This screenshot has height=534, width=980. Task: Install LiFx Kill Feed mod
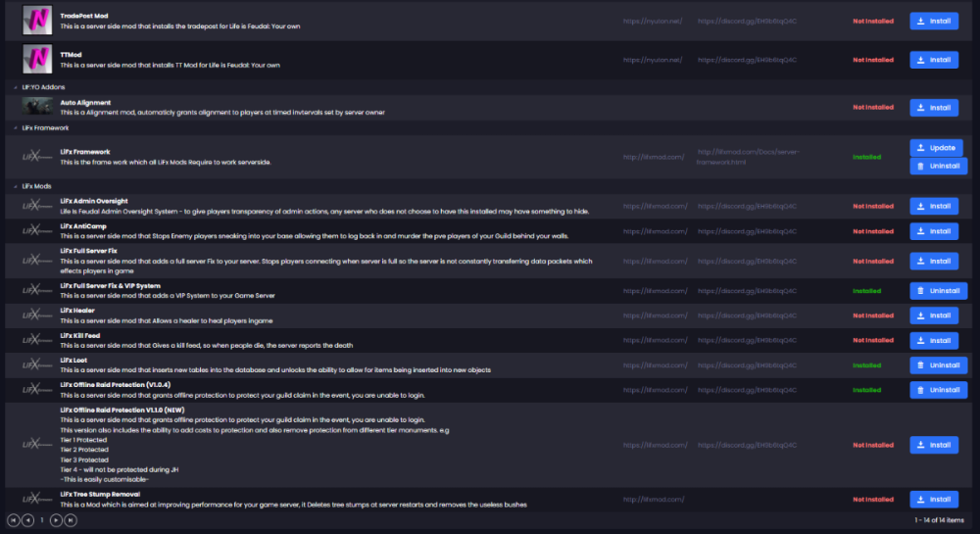(x=934, y=340)
